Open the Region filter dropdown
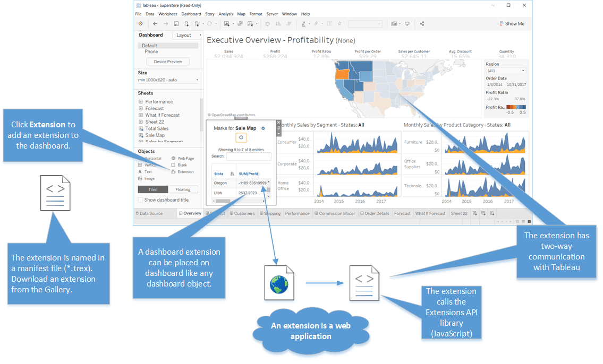This screenshot has width=603, height=364. click(522, 71)
